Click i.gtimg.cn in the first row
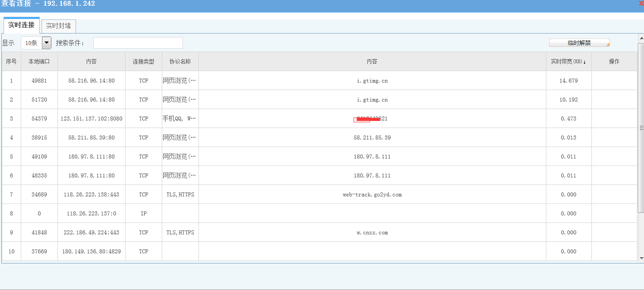 pos(372,80)
